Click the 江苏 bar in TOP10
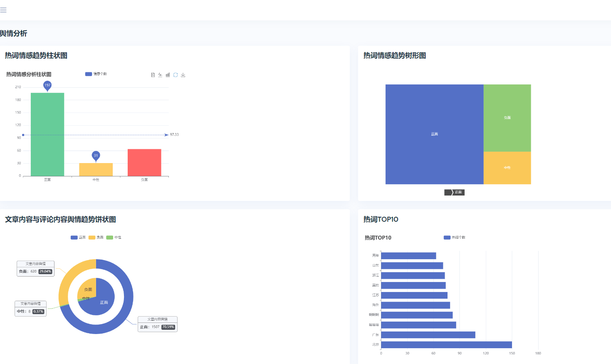Image resolution: width=611 pixels, height=364 pixels. 414,295
